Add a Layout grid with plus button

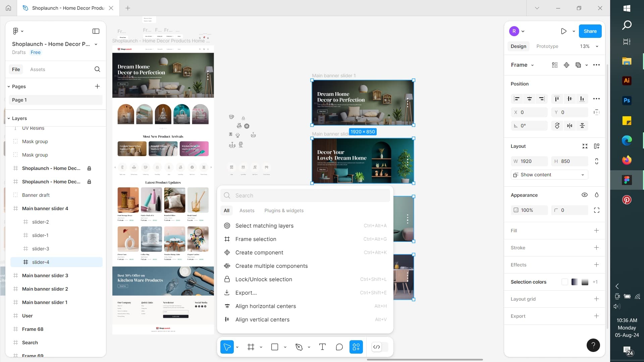tap(596, 299)
